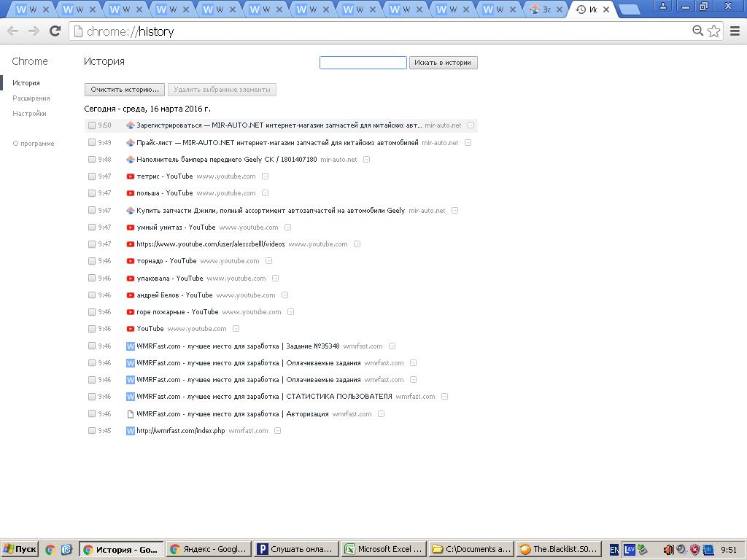Check the Прайс-лист entry checkbox

[x=92, y=142]
